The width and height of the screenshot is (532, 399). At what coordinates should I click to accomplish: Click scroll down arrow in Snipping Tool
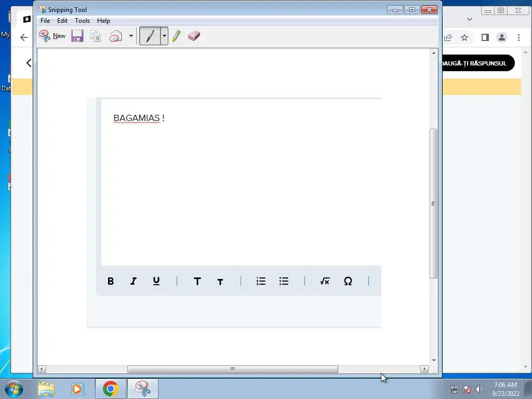[434, 361]
